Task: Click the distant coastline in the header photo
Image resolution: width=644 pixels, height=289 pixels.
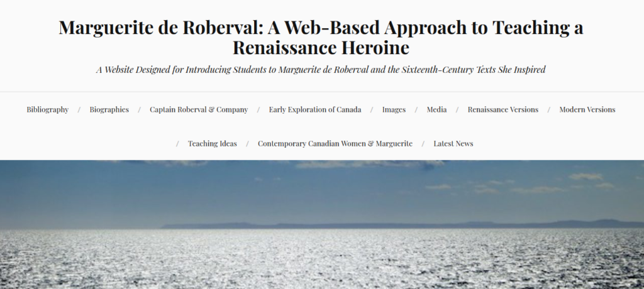Action: click(377, 225)
